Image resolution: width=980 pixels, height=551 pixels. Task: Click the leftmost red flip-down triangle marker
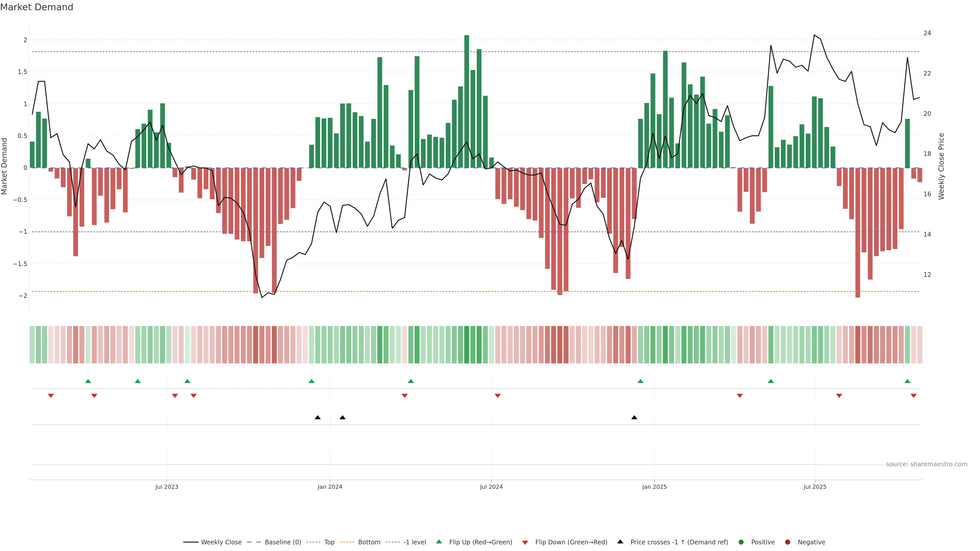pyautogui.click(x=51, y=396)
